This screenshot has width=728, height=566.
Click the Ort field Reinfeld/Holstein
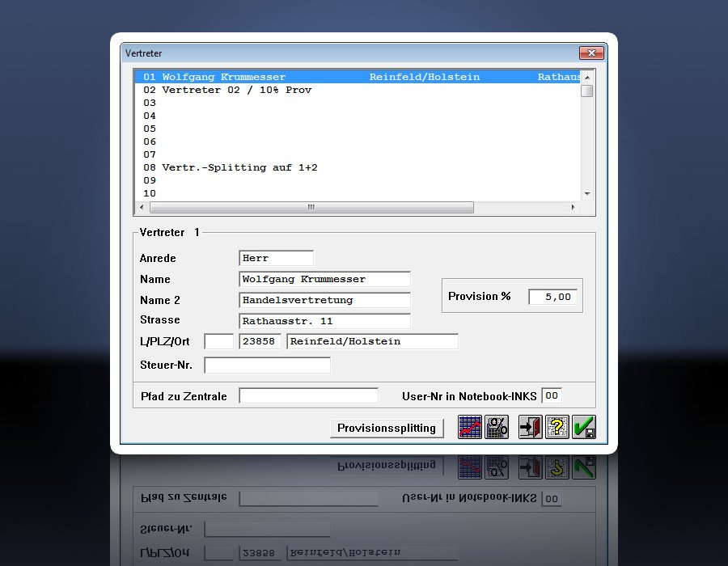coord(372,341)
